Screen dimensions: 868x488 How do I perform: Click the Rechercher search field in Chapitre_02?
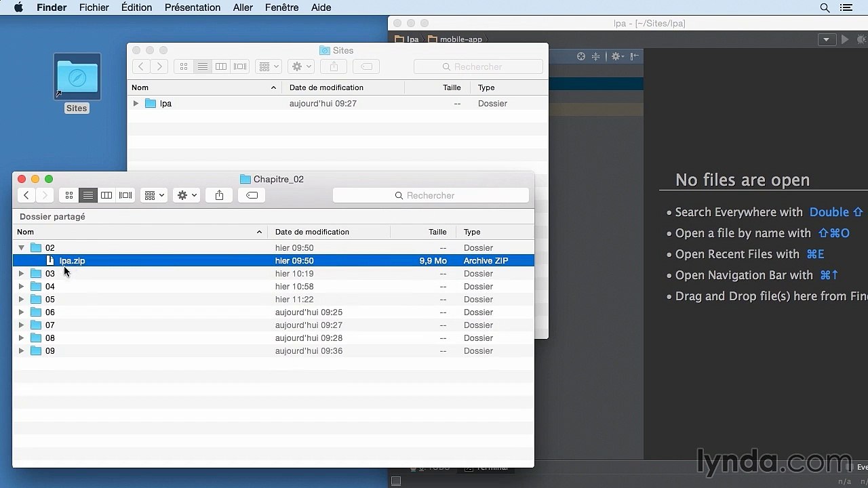[431, 195]
